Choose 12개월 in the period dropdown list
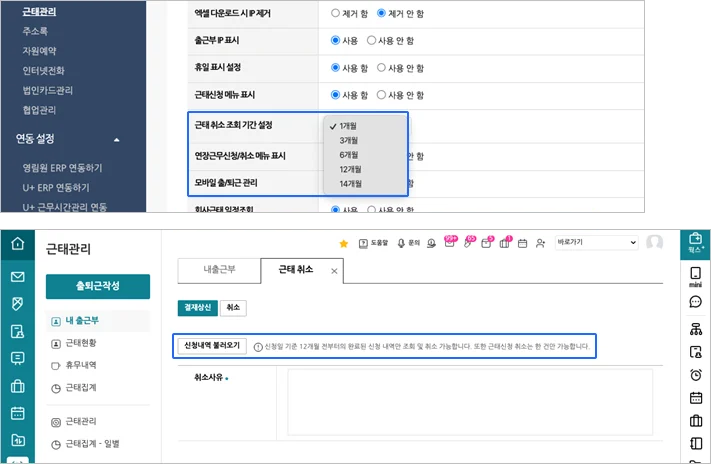The width and height of the screenshot is (711, 464). pyautogui.click(x=351, y=170)
